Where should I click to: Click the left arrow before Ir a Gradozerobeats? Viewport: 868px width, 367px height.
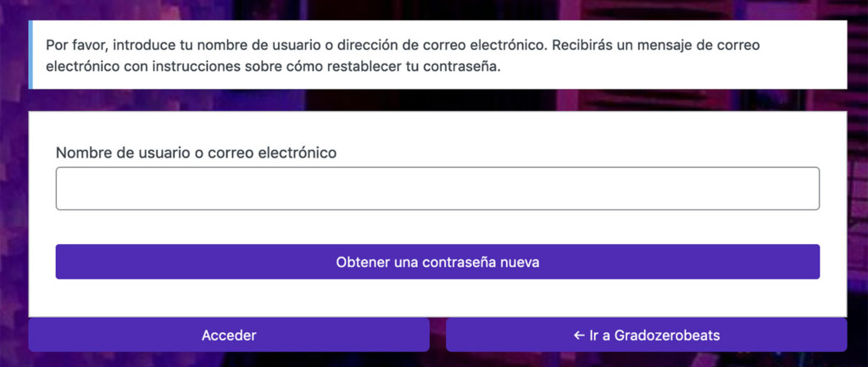(x=579, y=336)
